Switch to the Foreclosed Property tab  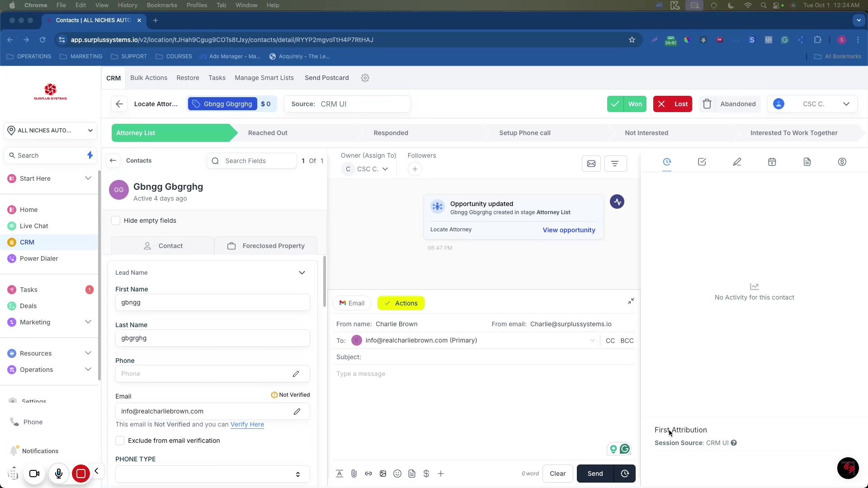click(x=266, y=246)
